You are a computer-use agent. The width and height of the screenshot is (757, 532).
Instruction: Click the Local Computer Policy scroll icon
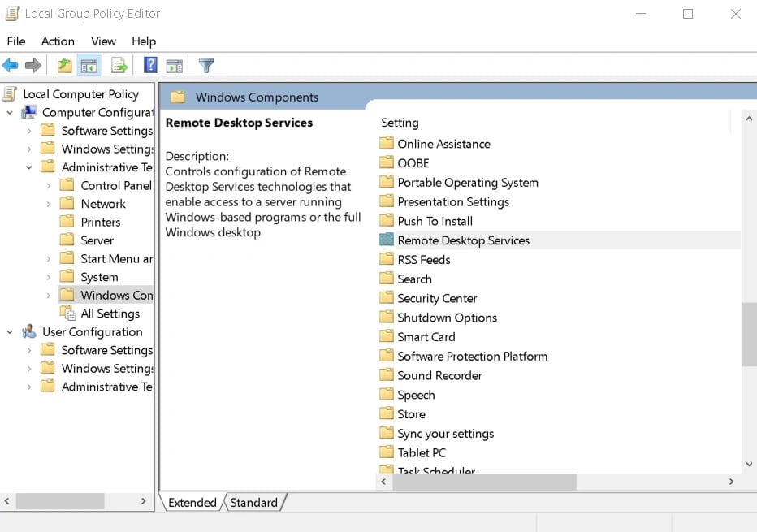pyautogui.click(x=10, y=93)
